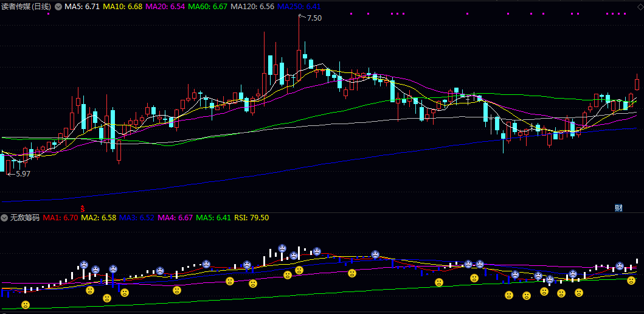This screenshot has width=644, height=314.
Task: Click the magenta MA20: 6.54 label
Action: pos(165,7)
